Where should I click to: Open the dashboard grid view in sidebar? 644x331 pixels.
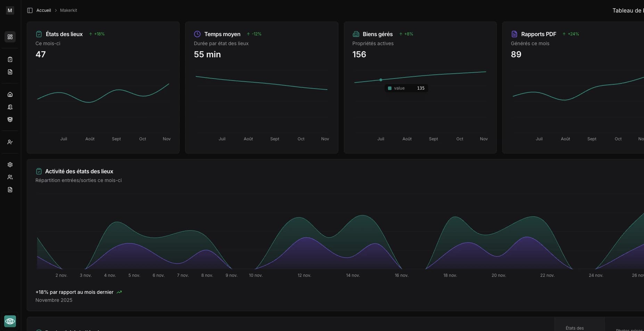tap(10, 37)
